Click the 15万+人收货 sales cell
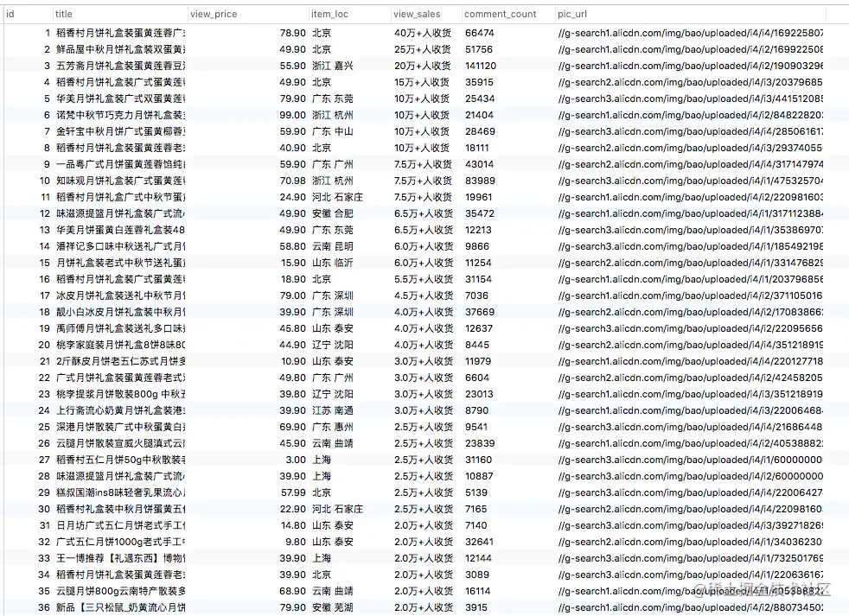Viewport: 849px width, 616px height. point(422,82)
